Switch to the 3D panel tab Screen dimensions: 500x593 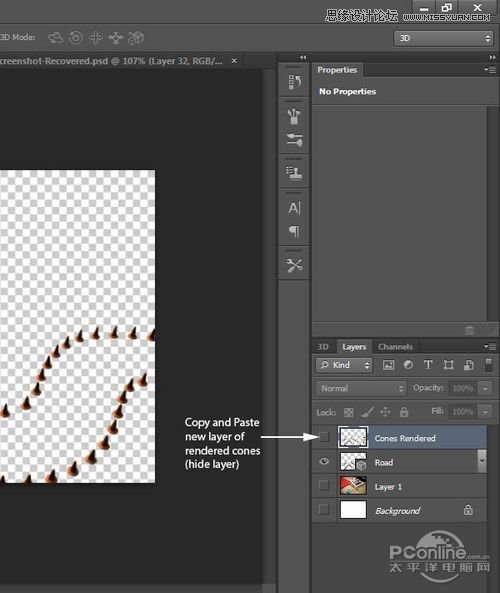(x=323, y=347)
